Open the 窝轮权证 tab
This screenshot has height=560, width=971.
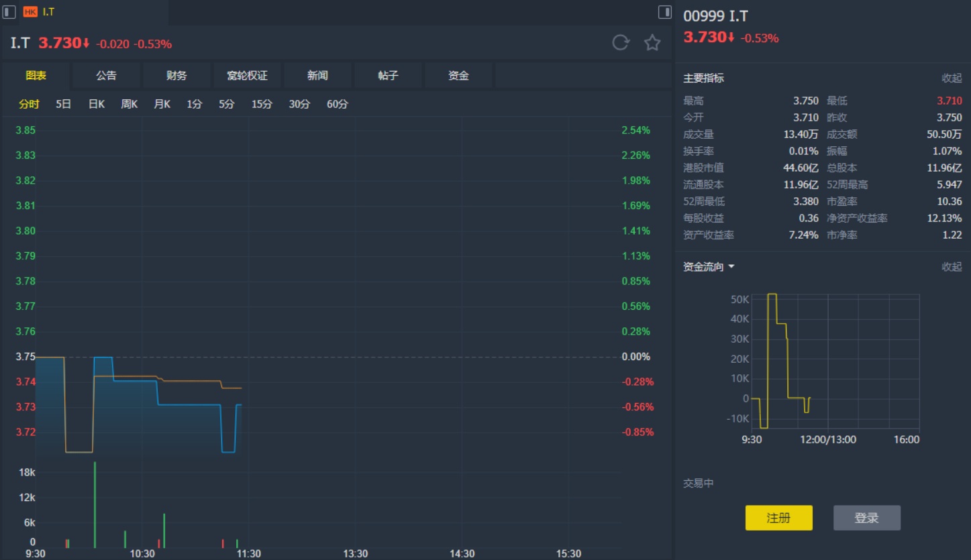click(x=247, y=76)
